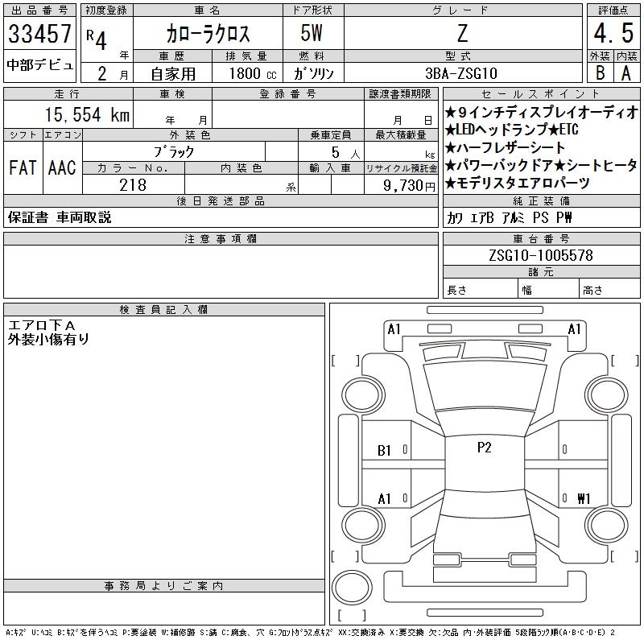Click the air conditioner value AAC
Image resolution: width=644 pixels, height=644 pixels.
62,167
